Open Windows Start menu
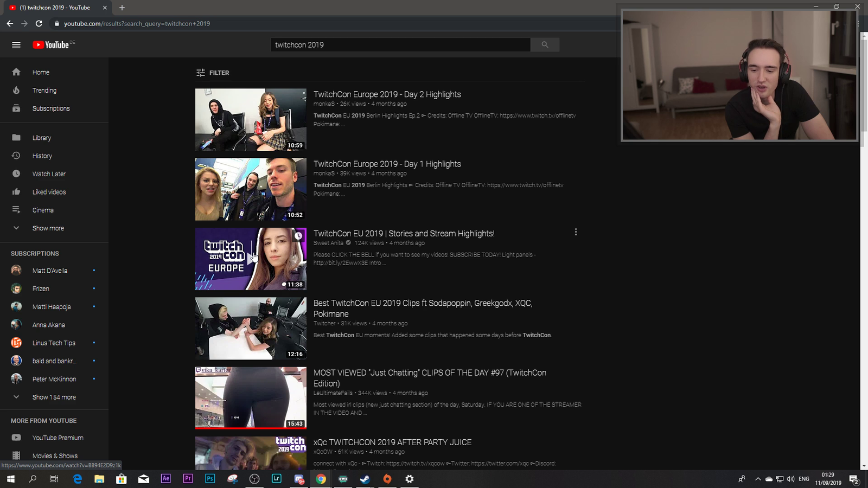 point(10,479)
